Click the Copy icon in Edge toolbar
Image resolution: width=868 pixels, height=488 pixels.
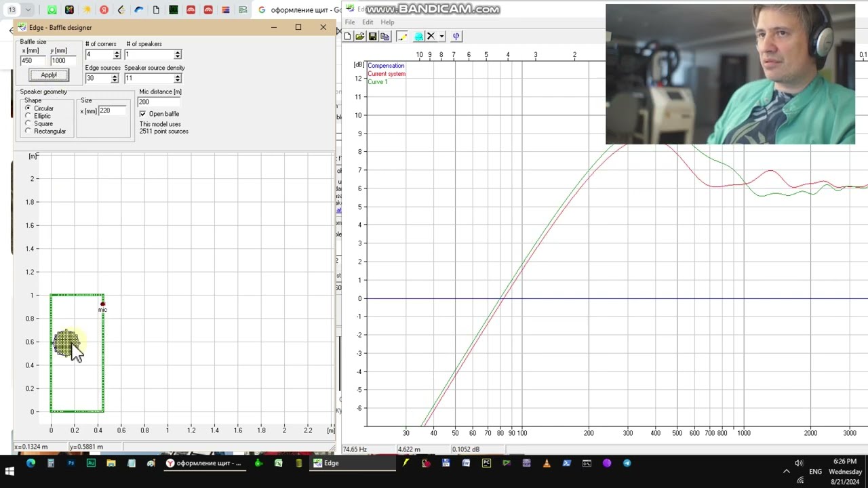[385, 37]
